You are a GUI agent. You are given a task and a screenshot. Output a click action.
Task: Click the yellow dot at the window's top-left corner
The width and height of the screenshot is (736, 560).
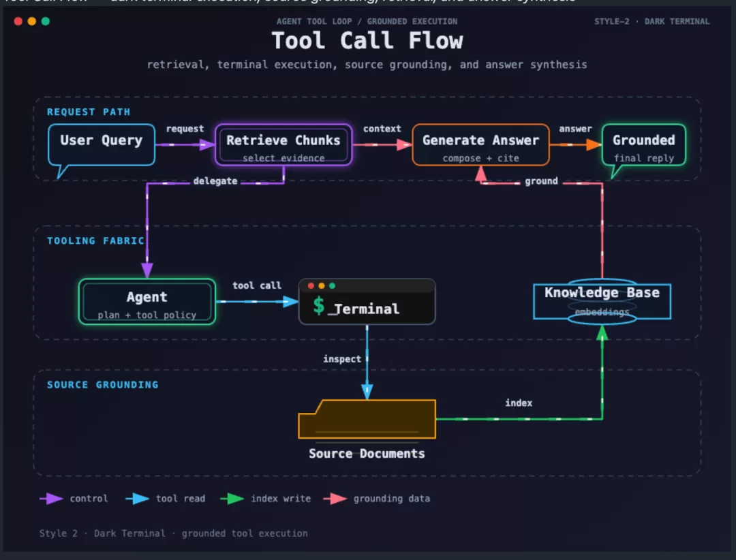click(x=32, y=21)
